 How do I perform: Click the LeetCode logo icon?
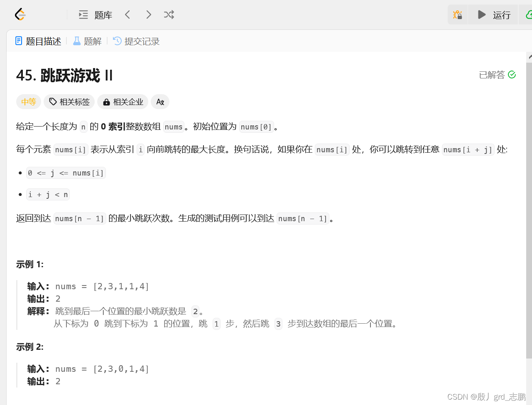click(20, 15)
